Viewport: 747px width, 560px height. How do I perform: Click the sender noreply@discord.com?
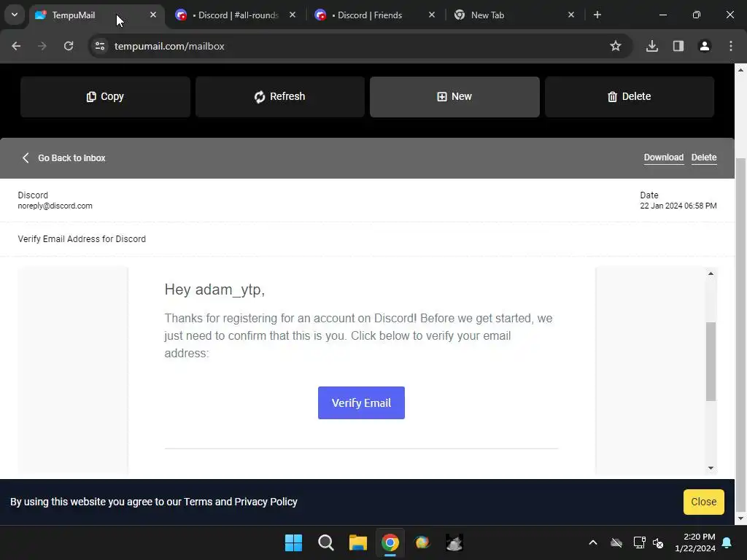click(55, 206)
